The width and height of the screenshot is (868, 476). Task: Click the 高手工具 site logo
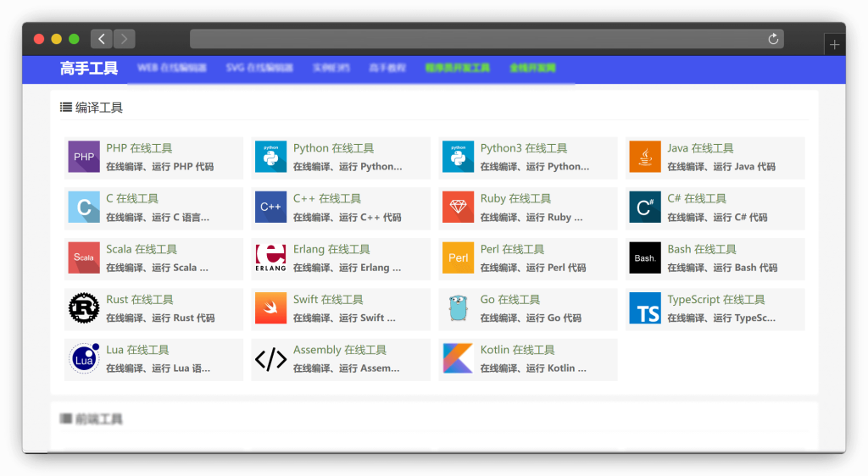click(x=89, y=69)
